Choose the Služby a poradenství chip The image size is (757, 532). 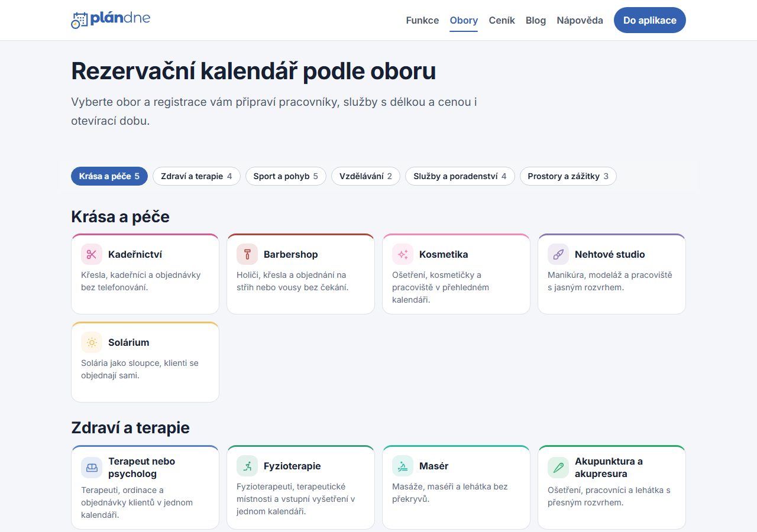460,176
